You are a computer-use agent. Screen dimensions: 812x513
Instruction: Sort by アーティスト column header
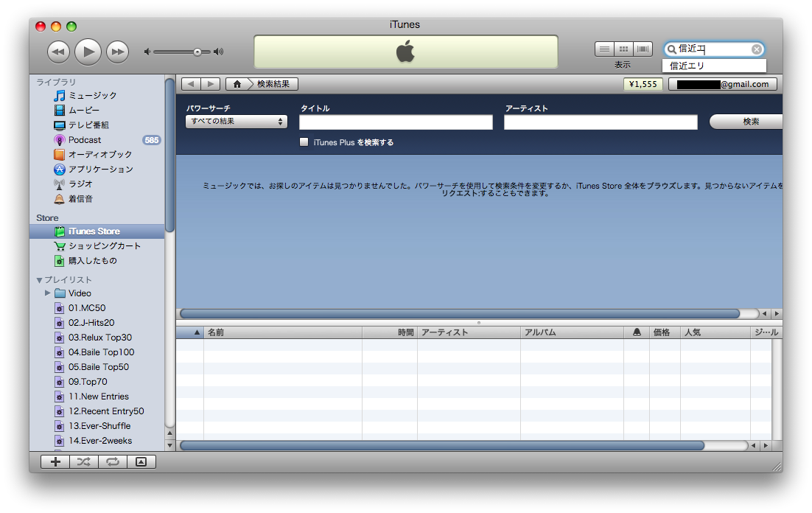pos(469,332)
